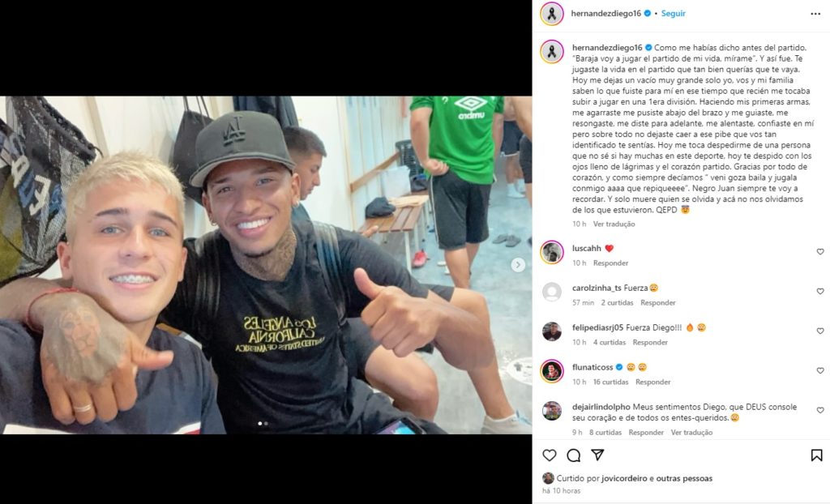Open the selfie photo in the post

pos(266,265)
